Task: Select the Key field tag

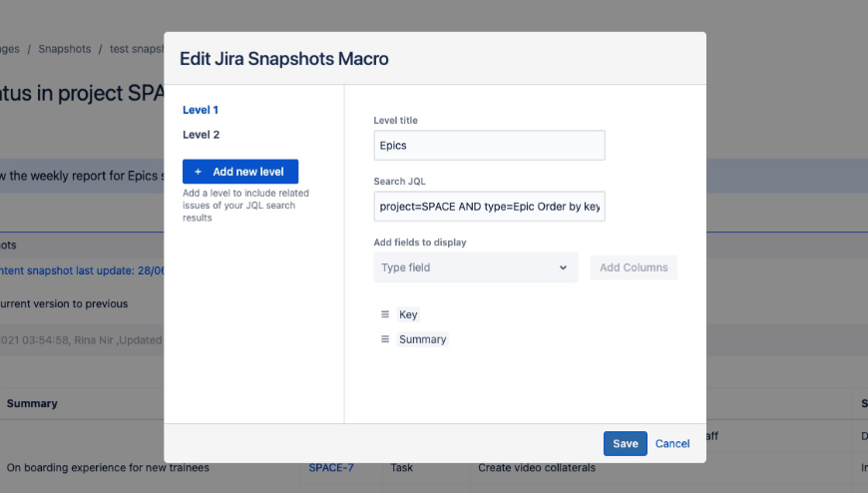Action: point(408,314)
